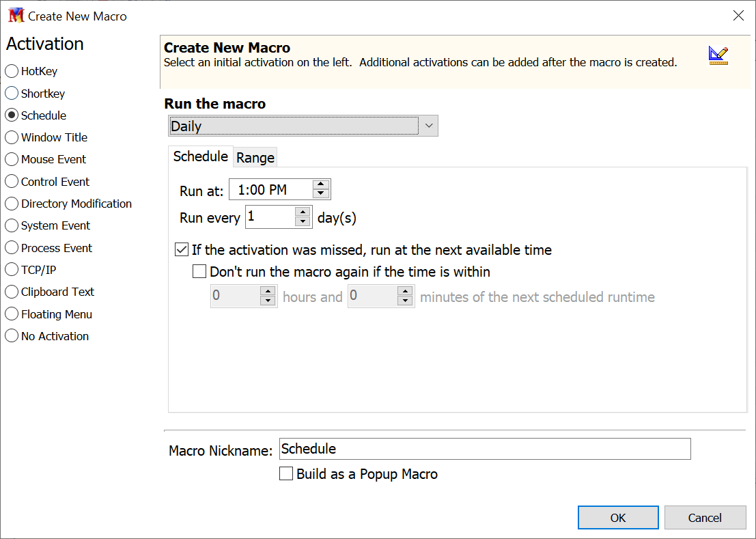
Task: Choose the Window Title activation radio button
Action: (x=12, y=137)
